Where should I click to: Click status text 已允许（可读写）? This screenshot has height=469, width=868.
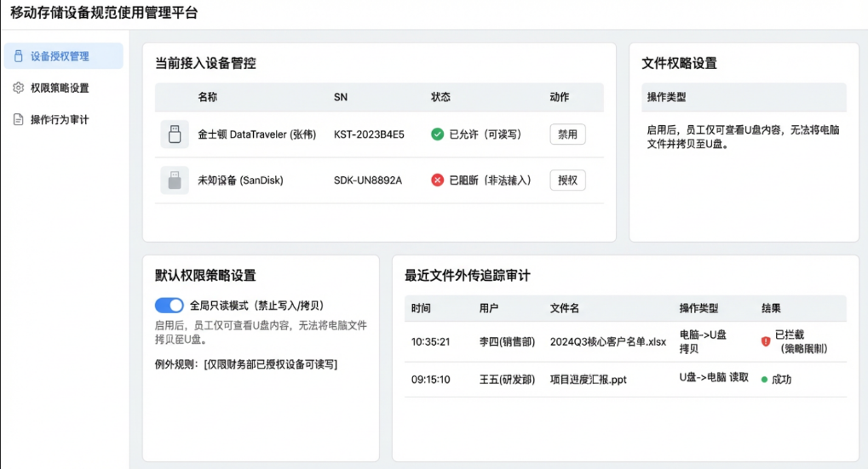click(x=485, y=134)
